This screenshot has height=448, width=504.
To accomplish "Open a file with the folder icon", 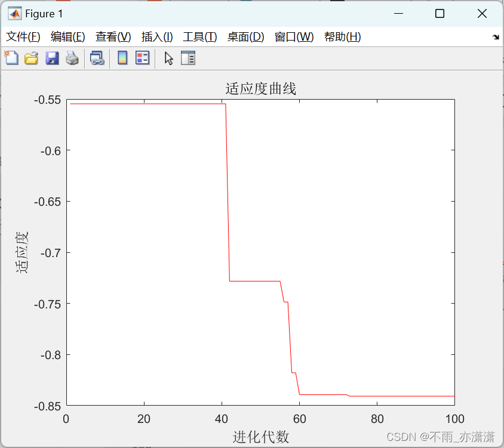I will (32, 58).
